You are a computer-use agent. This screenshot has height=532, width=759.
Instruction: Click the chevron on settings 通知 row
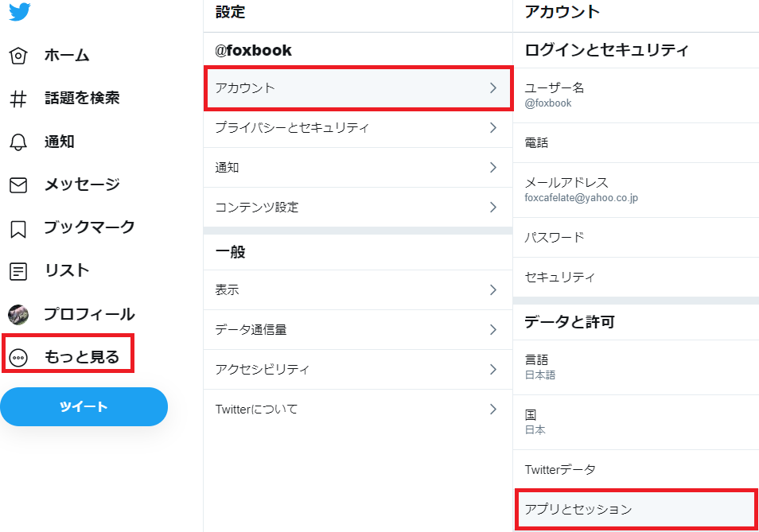pyautogui.click(x=493, y=167)
